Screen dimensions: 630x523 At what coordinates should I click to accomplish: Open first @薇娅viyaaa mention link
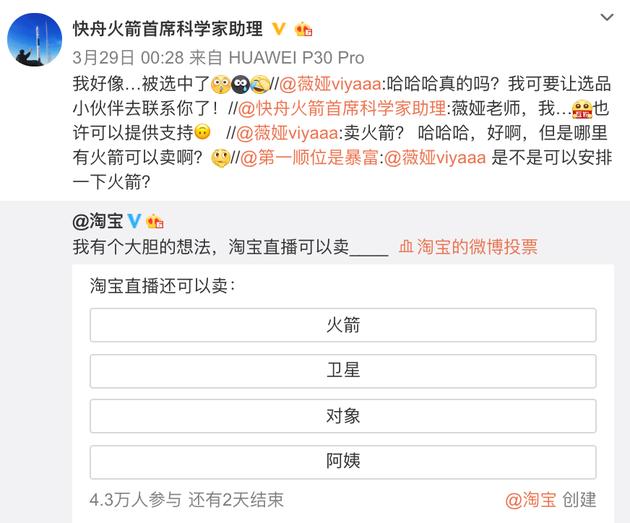(x=330, y=84)
